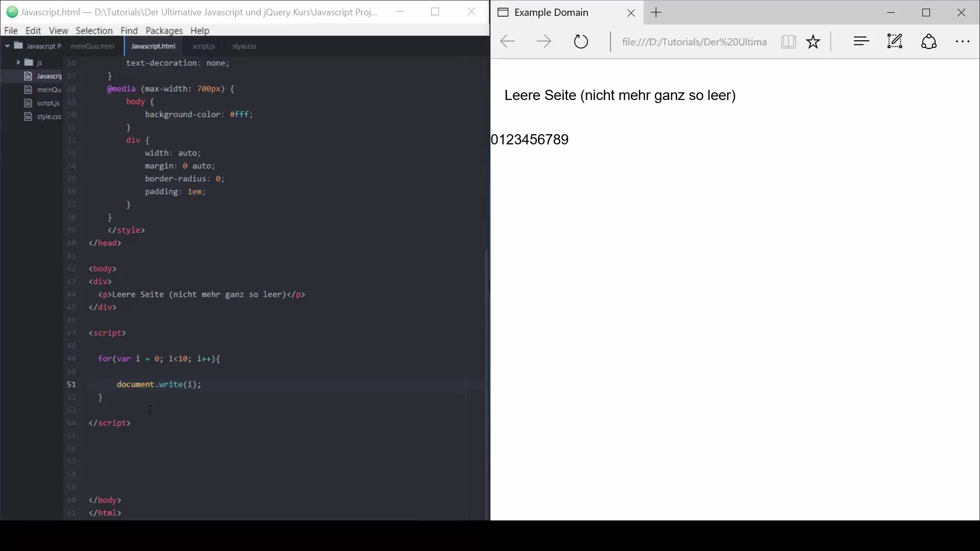Close the Example Domain tab
The height and width of the screenshot is (551, 980).
(631, 13)
